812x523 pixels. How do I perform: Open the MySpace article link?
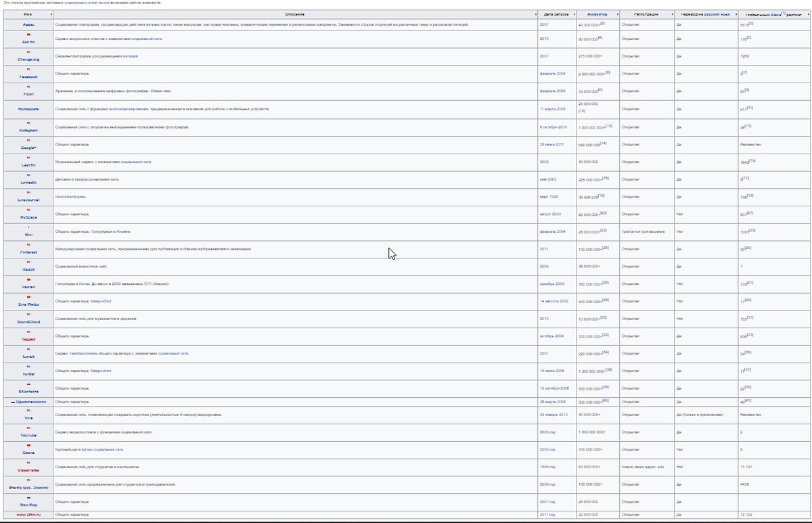(28, 218)
